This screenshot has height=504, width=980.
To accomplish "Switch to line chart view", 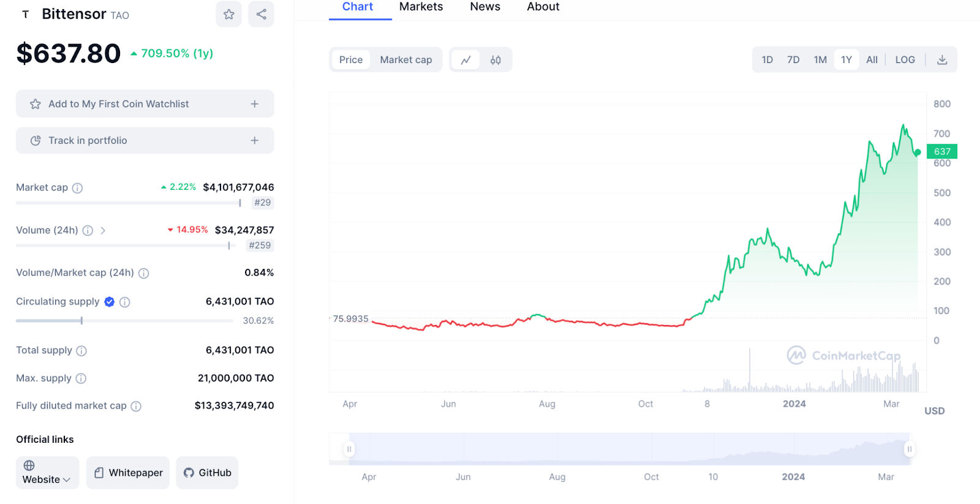I will (x=466, y=60).
